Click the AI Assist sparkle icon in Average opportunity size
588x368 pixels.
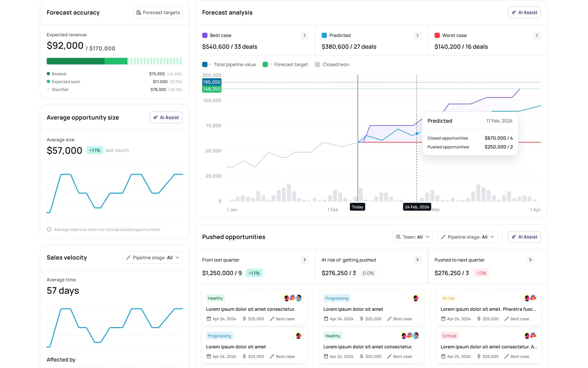coord(156,117)
